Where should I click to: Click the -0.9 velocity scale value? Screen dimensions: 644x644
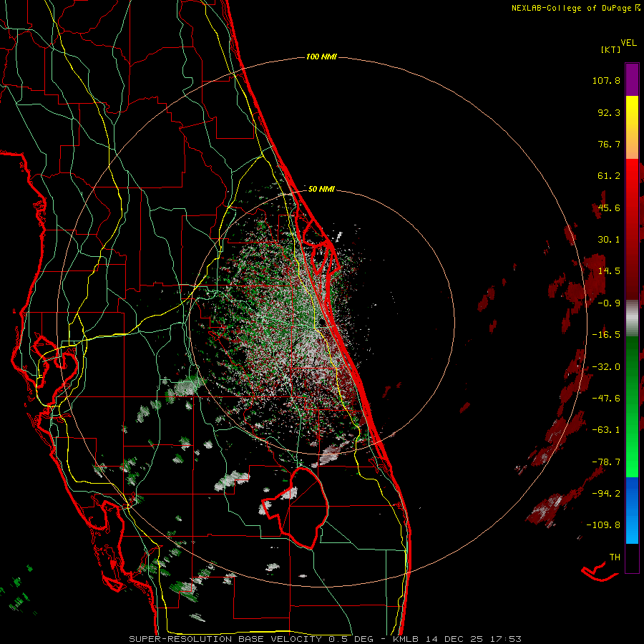(609, 303)
